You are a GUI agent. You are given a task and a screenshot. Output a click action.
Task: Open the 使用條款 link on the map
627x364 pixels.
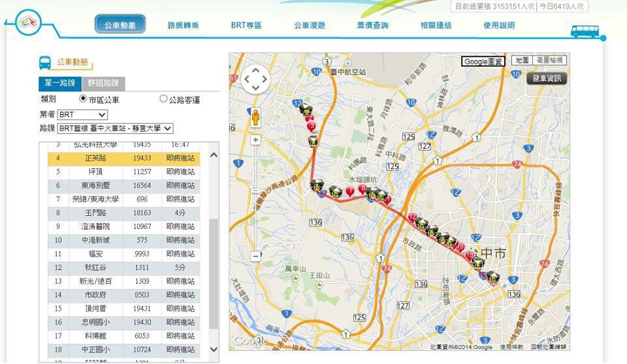coord(511,347)
